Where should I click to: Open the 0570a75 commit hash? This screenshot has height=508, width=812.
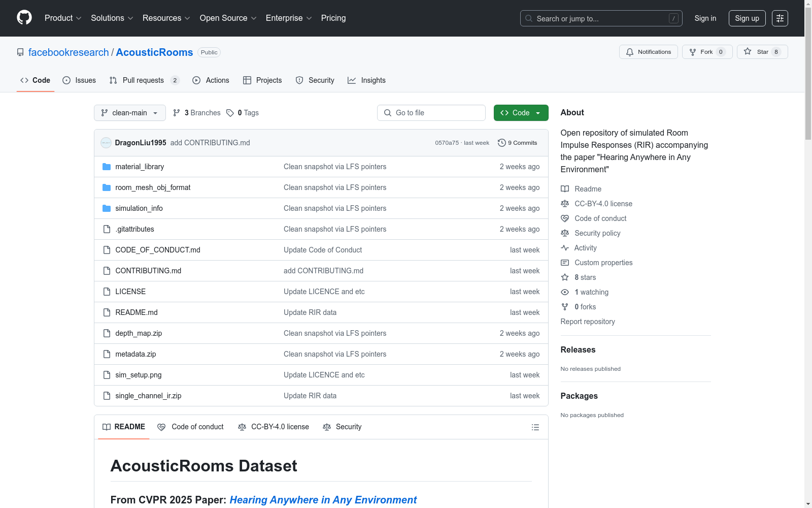point(447,143)
